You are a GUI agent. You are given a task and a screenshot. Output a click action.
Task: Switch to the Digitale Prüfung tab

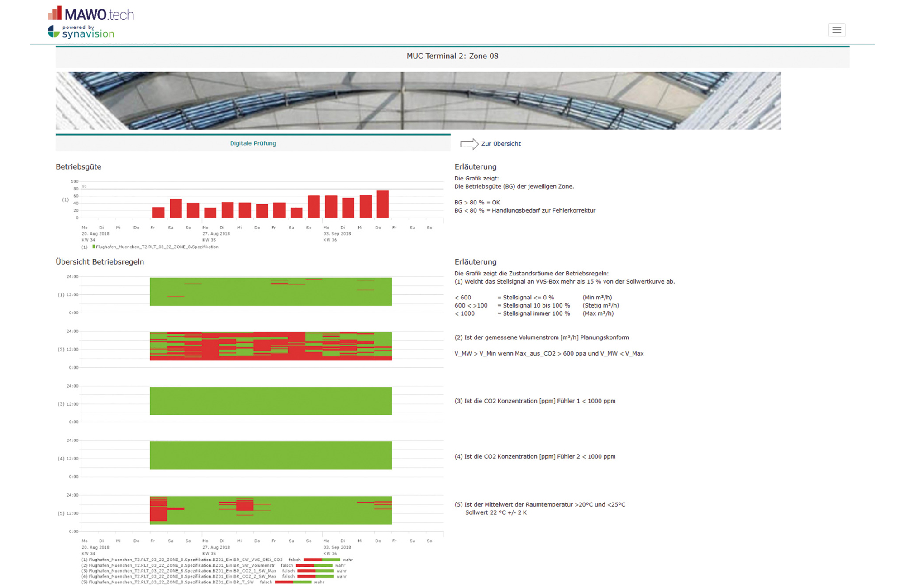coord(253,143)
